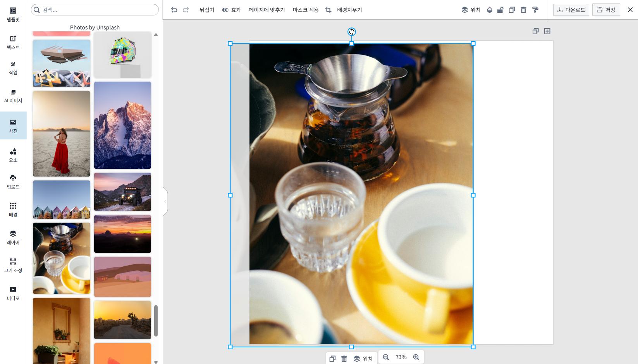Open the 업로드 (Upload) panel
This screenshot has width=638, height=364.
13,182
